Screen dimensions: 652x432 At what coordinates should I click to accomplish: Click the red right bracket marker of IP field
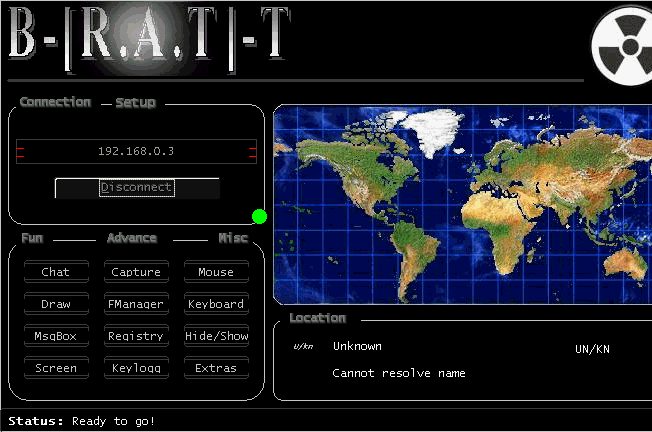tap(253, 151)
